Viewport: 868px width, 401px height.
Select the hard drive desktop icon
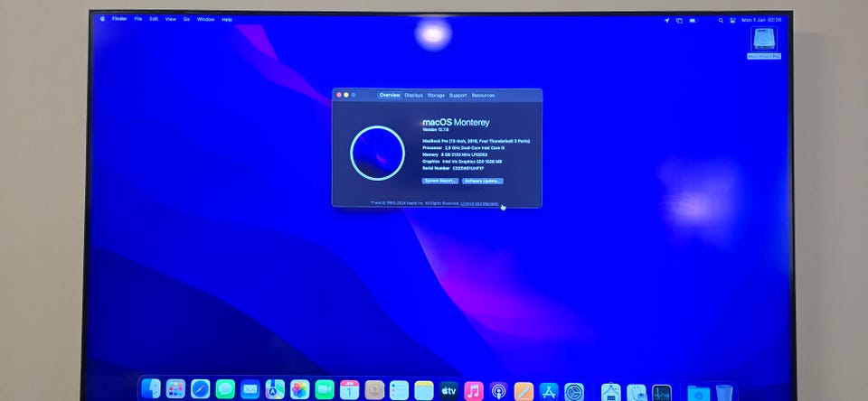point(765,42)
